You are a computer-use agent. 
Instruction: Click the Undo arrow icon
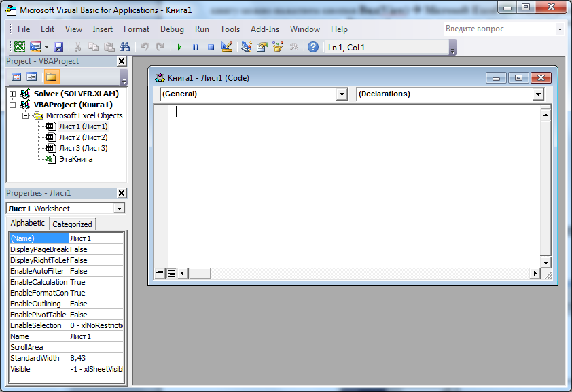pyautogui.click(x=145, y=47)
